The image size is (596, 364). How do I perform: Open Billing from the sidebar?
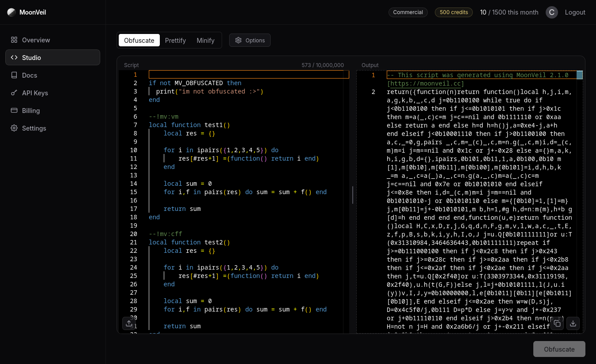click(53, 110)
